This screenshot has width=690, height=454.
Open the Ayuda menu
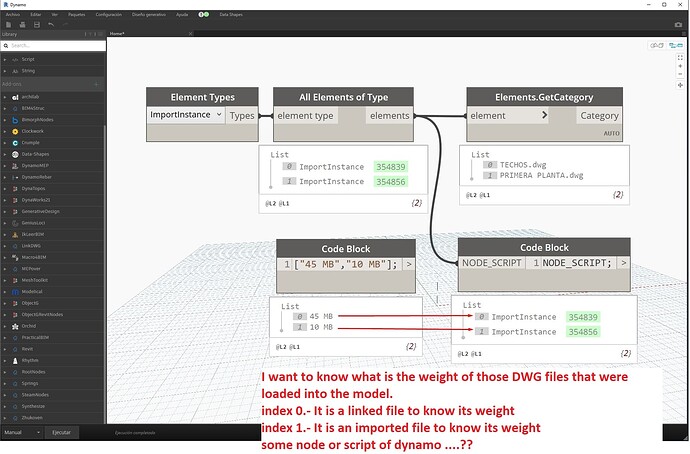point(182,15)
